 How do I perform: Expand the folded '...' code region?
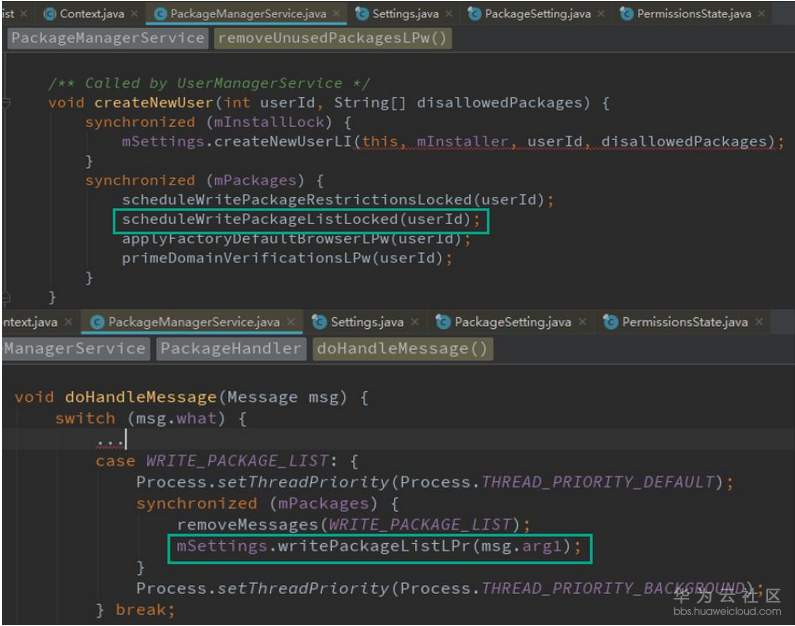point(110,440)
